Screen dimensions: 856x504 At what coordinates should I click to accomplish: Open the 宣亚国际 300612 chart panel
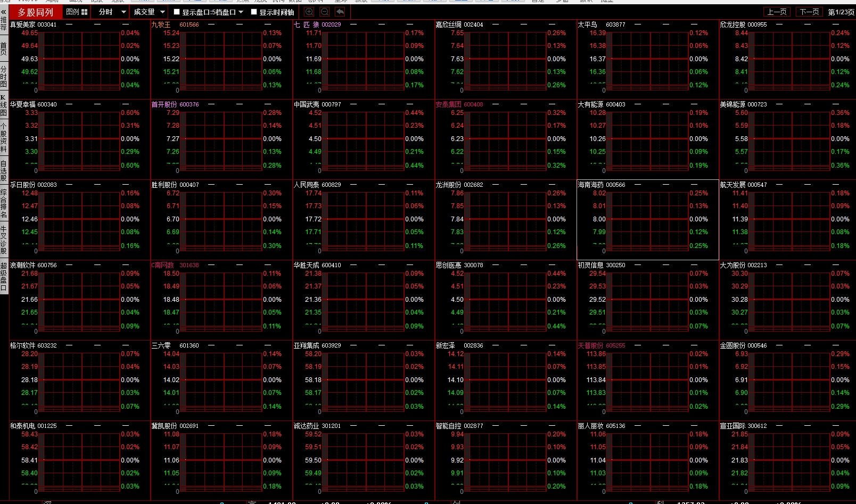[787, 461]
